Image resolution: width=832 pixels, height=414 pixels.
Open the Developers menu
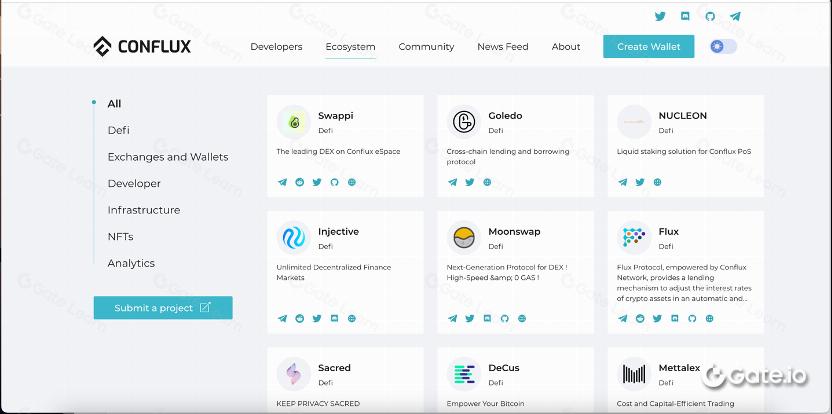[276, 47]
